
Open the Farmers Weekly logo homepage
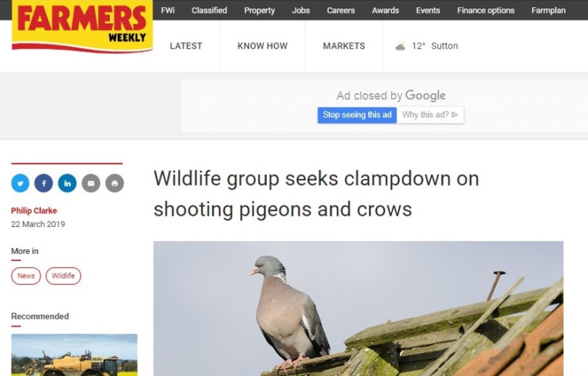(x=82, y=25)
